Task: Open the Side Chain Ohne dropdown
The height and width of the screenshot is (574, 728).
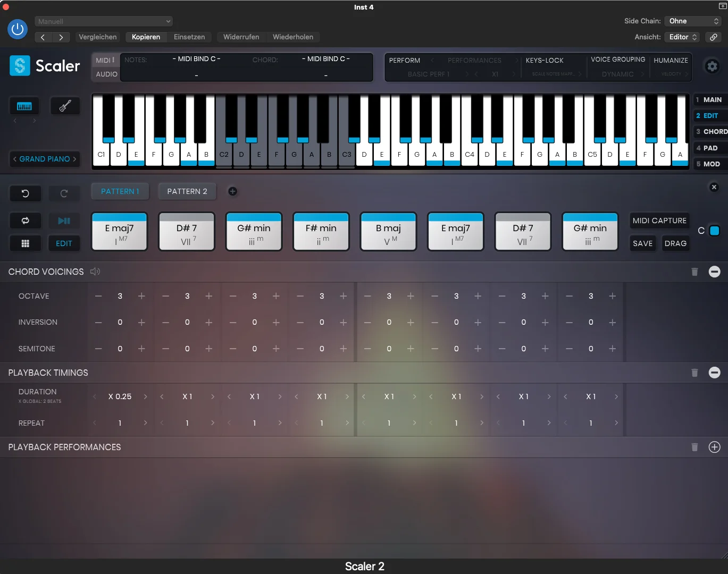Action: 693,21
